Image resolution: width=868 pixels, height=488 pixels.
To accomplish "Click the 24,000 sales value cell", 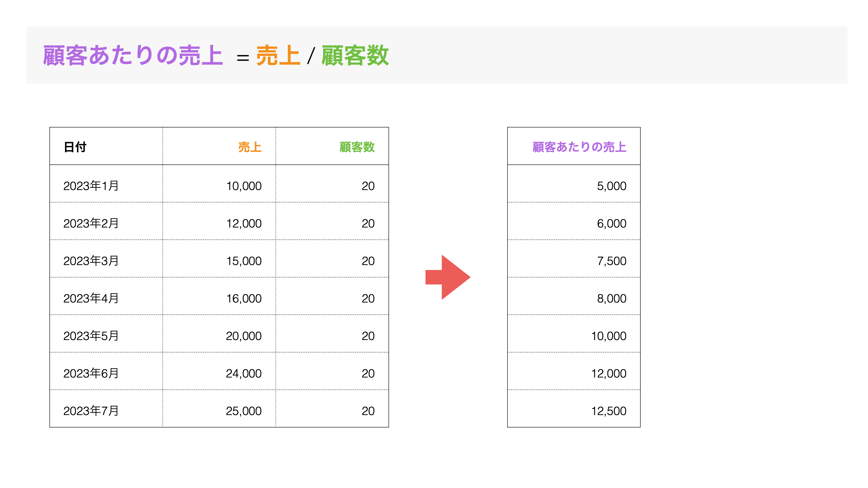I will [x=219, y=371].
